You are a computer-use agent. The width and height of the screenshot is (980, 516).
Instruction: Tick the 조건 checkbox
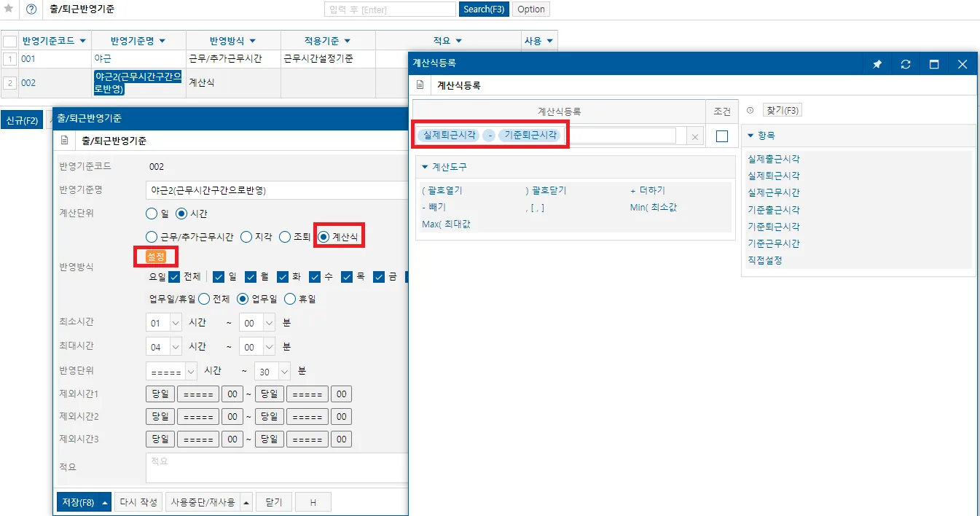click(722, 136)
